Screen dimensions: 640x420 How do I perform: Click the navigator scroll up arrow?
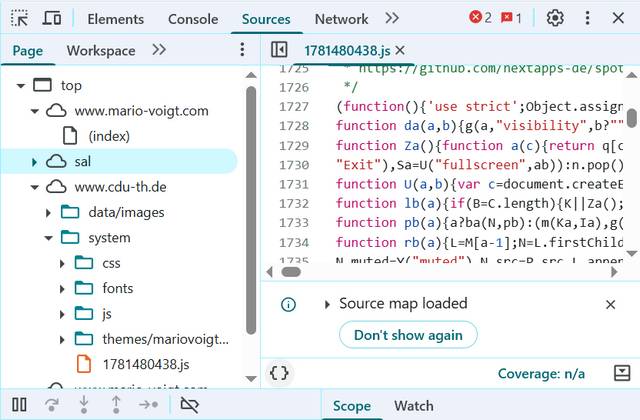click(x=251, y=75)
